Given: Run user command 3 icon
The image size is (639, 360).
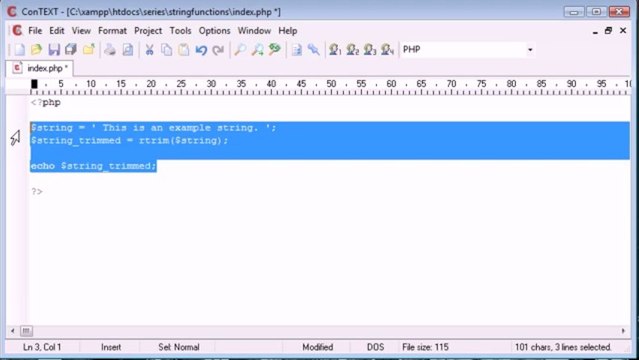Looking at the screenshot, I should point(370,50).
